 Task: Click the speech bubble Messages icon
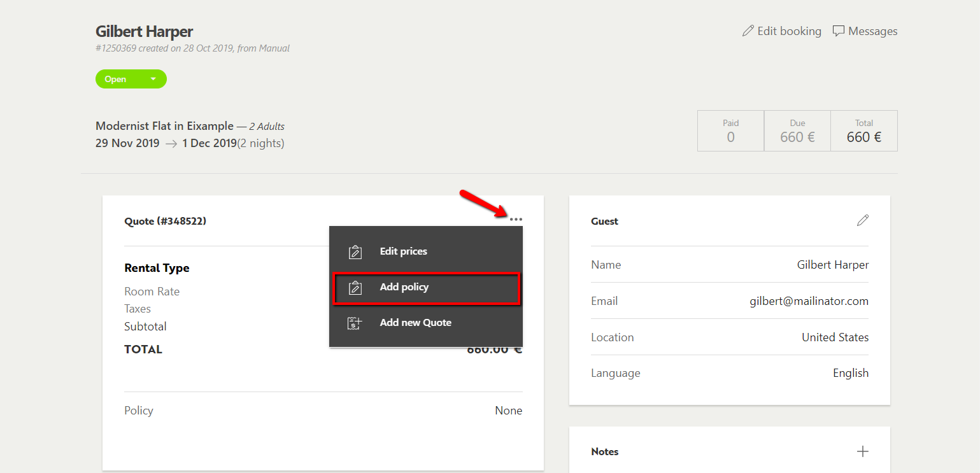[839, 31]
